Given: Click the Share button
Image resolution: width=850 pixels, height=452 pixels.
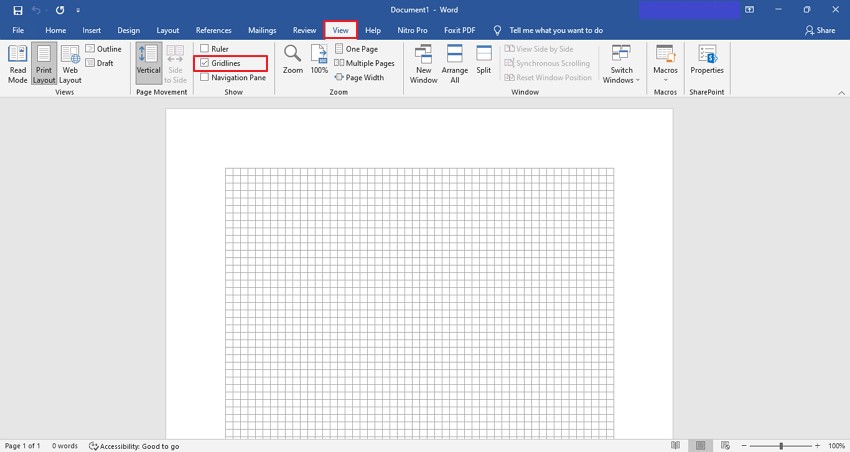Looking at the screenshot, I should point(819,31).
